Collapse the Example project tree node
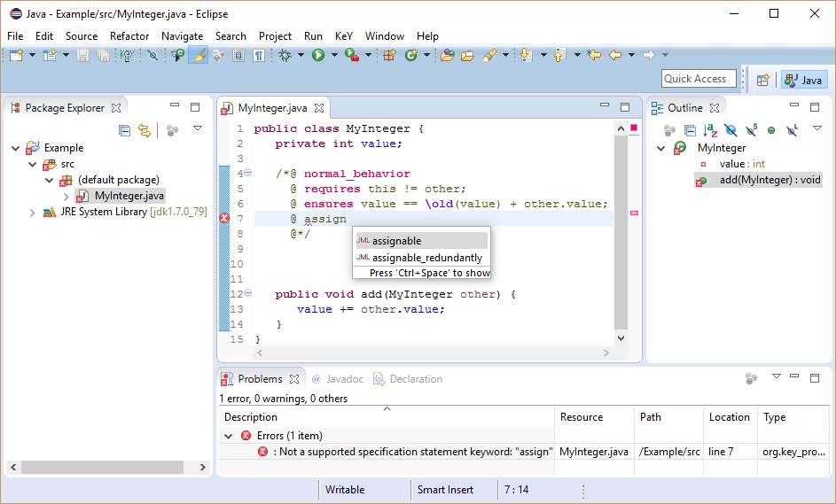Viewport: 836px width, 504px height. point(15,149)
